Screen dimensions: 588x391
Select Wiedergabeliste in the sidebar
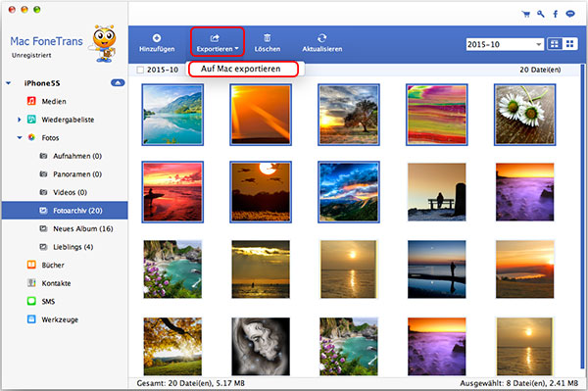[x=68, y=120]
